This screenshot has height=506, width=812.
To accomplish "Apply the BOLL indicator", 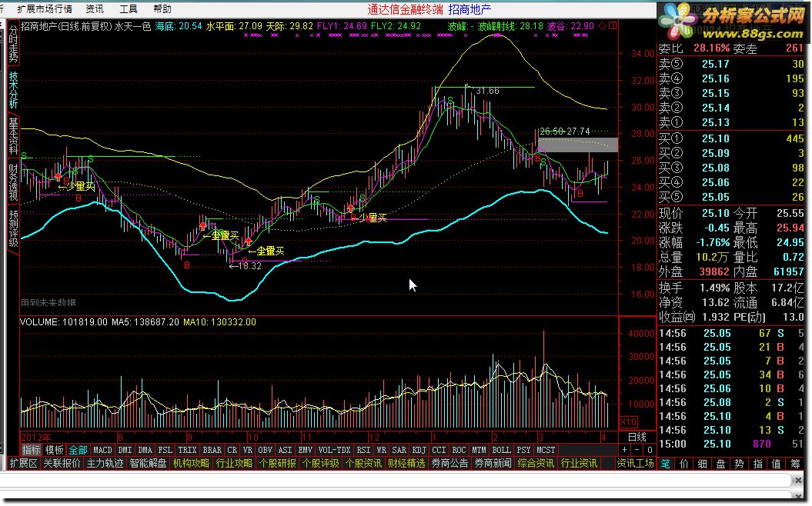I will click(x=501, y=450).
